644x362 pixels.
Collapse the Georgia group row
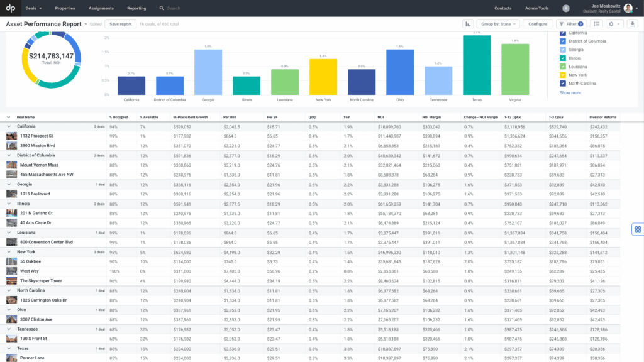pyautogui.click(x=9, y=184)
